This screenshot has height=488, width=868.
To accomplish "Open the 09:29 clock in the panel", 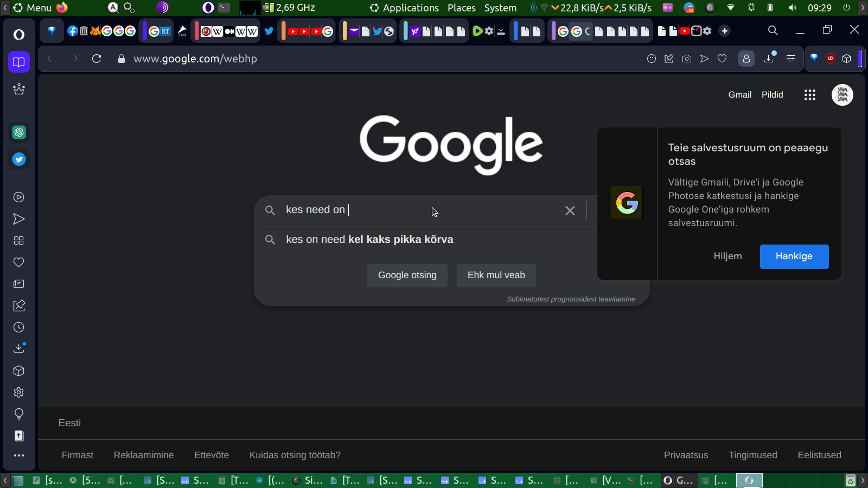I will click(819, 8).
